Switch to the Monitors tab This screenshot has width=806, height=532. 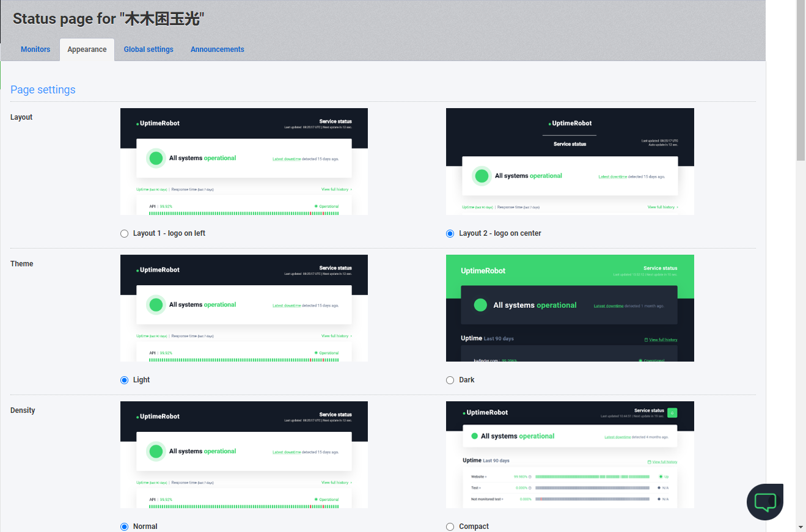click(35, 49)
